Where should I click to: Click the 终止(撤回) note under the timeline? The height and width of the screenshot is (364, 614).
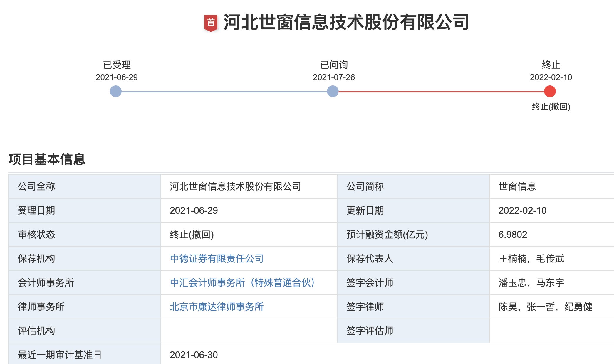pos(551,107)
